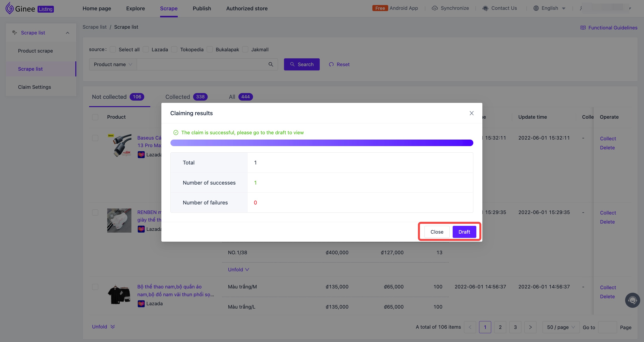Image resolution: width=644 pixels, height=342 pixels.
Task: Click the Draft button in dialog
Action: [464, 232]
